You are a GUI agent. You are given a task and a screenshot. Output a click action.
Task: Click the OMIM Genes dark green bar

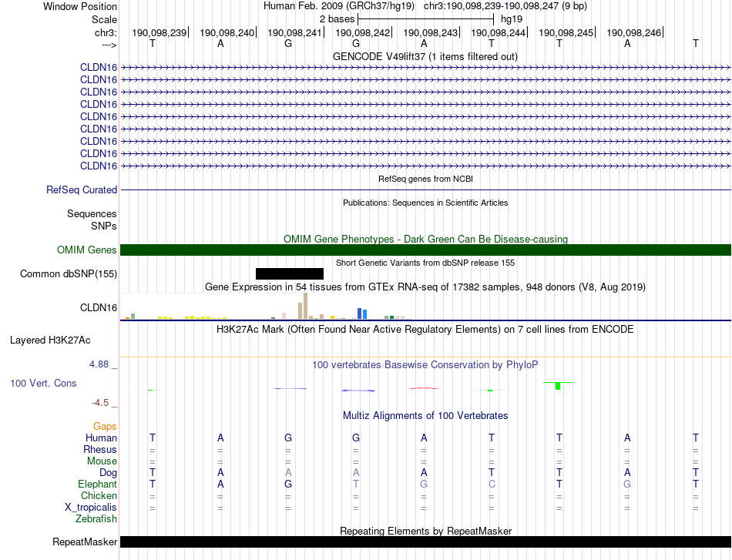point(425,250)
